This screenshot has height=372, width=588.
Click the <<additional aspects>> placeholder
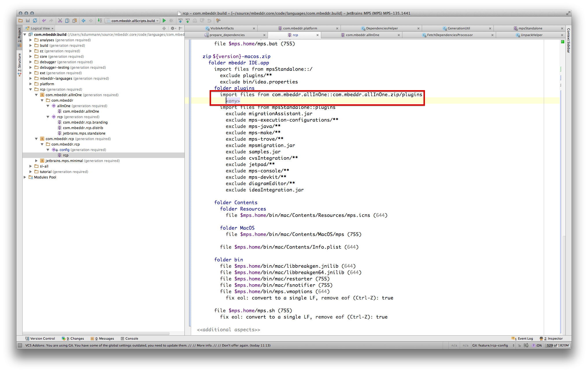tap(228, 330)
